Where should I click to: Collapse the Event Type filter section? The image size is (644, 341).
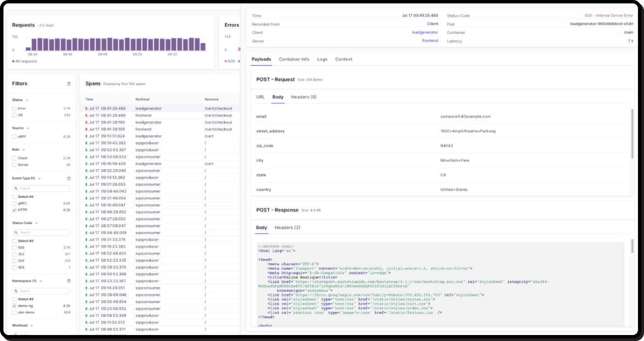pos(40,178)
